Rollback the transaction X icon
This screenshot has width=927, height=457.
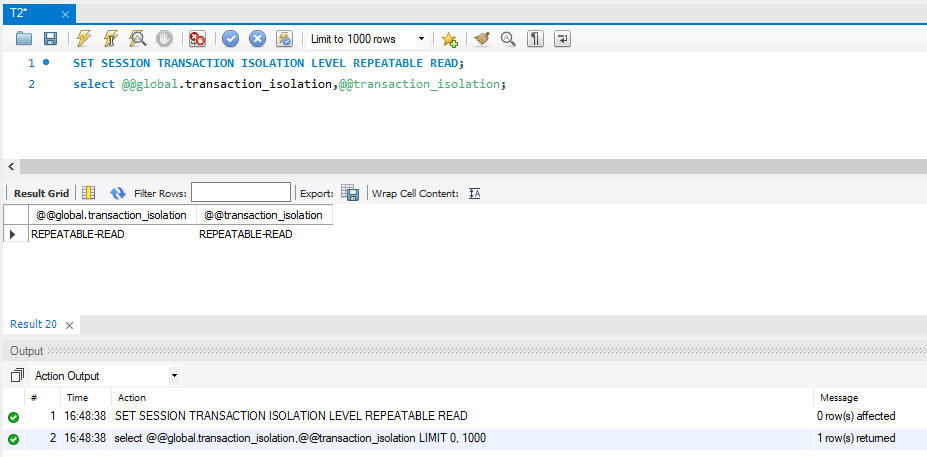click(257, 39)
